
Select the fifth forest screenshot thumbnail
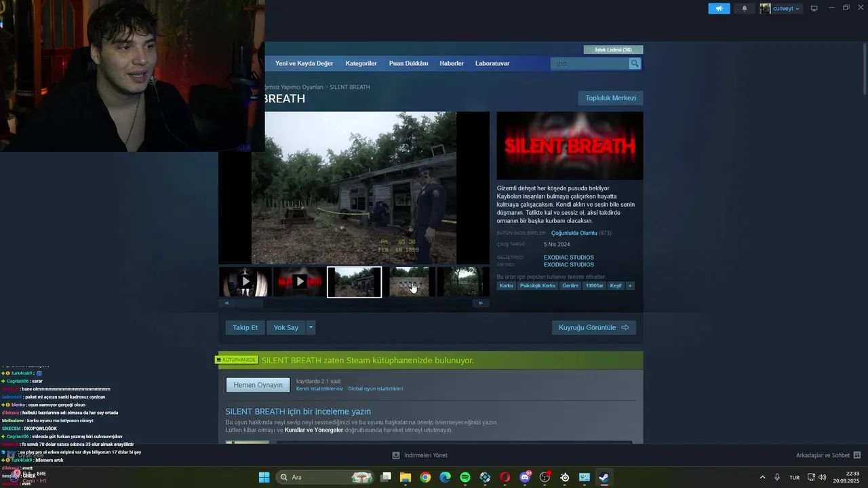point(462,281)
